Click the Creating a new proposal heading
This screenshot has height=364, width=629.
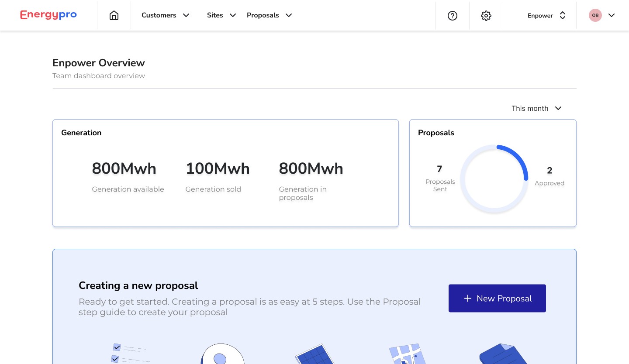pyautogui.click(x=138, y=285)
